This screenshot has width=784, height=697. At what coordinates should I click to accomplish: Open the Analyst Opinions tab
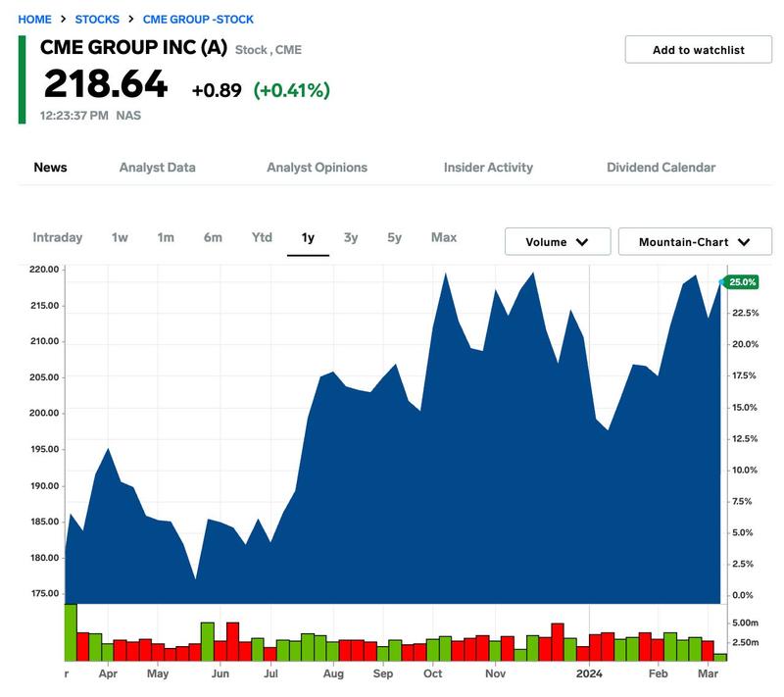coord(317,168)
